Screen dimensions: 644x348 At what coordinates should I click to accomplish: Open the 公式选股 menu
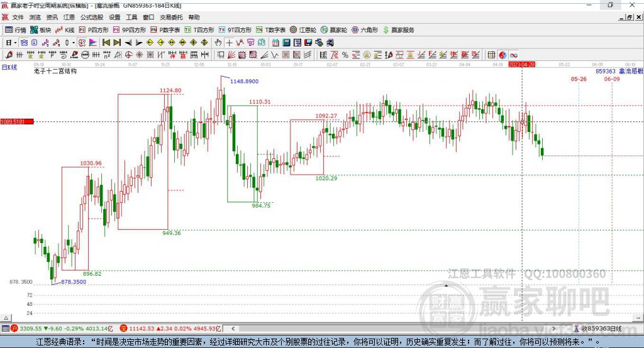(x=92, y=17)
